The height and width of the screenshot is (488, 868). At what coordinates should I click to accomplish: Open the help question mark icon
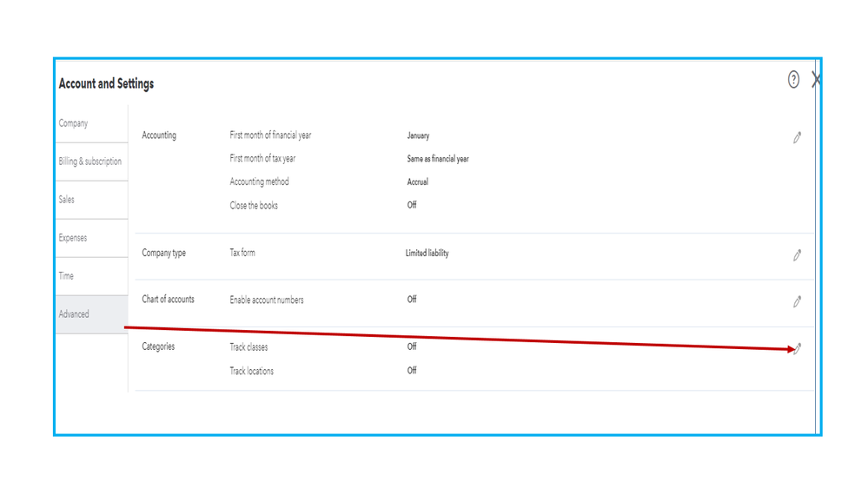pyautogui.click(x=793, y=80)
